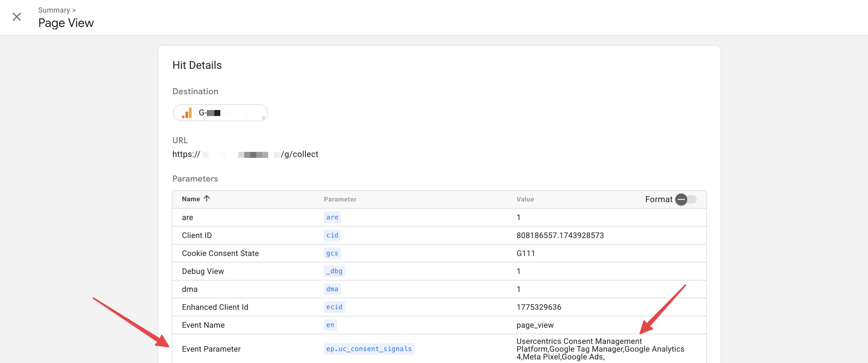
Task: Click the sort ascending arrow icon
Action: pos(207,199)
